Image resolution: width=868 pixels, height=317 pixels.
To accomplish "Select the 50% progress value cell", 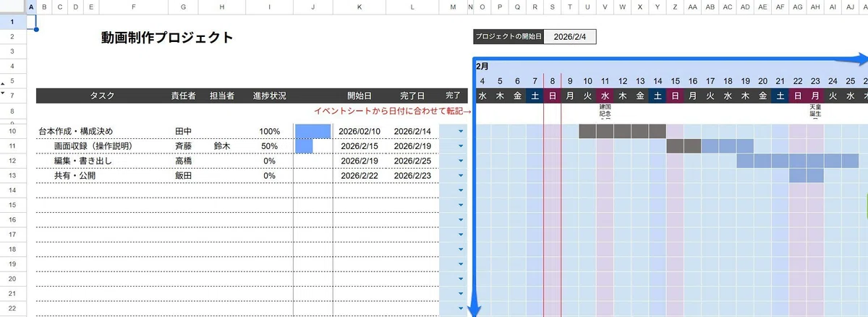I will (269, 146).
